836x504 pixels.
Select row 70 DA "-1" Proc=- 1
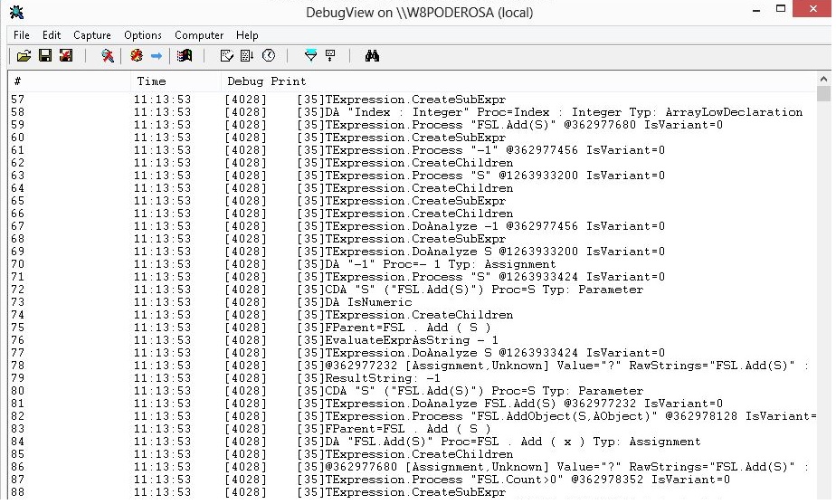(x=413, y=264)
